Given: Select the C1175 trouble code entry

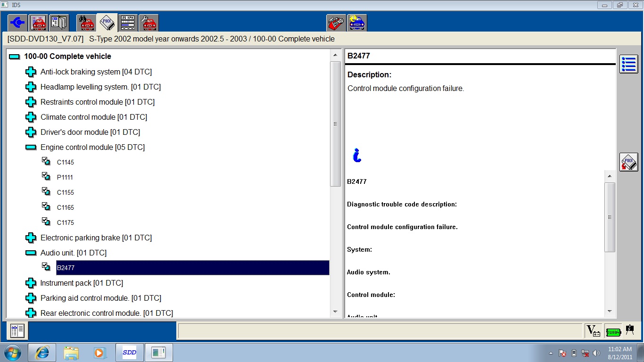Looking at the screenshot, I should (66, 222).
